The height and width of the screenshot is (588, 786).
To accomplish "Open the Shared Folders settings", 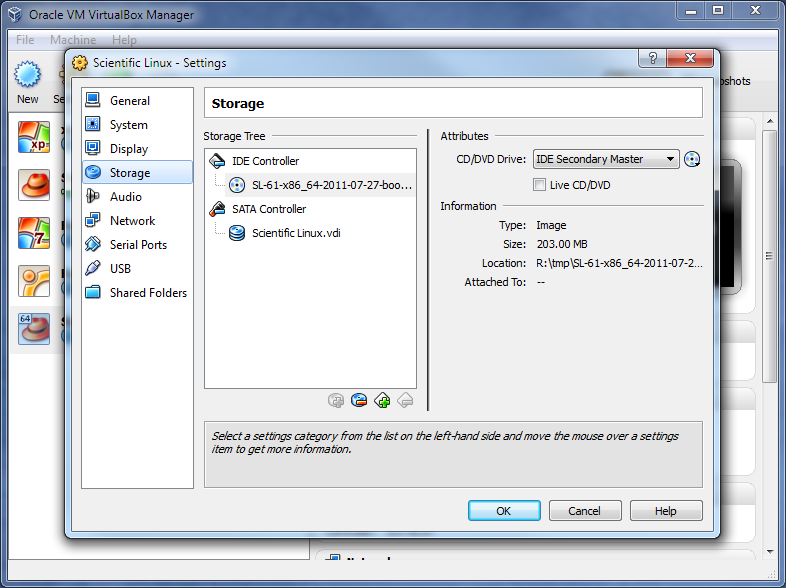I will point(137,293).
